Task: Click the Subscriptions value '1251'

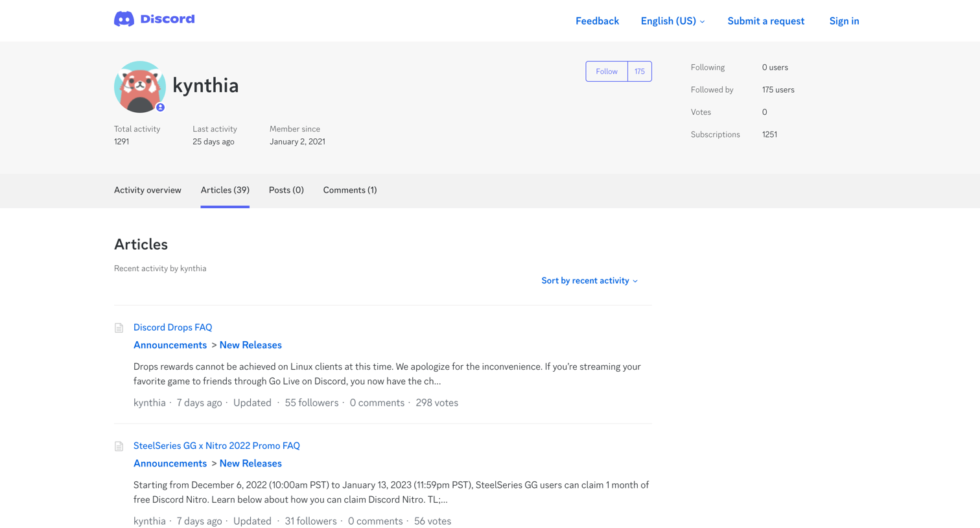Action: (769, 135)
